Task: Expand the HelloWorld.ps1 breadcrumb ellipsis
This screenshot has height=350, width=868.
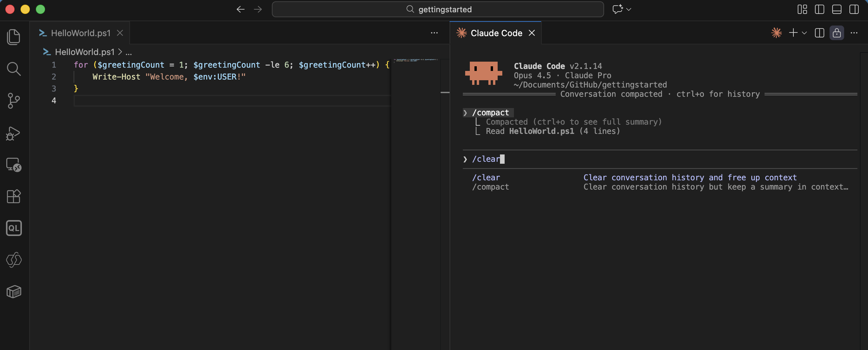Action: (129, 52)
